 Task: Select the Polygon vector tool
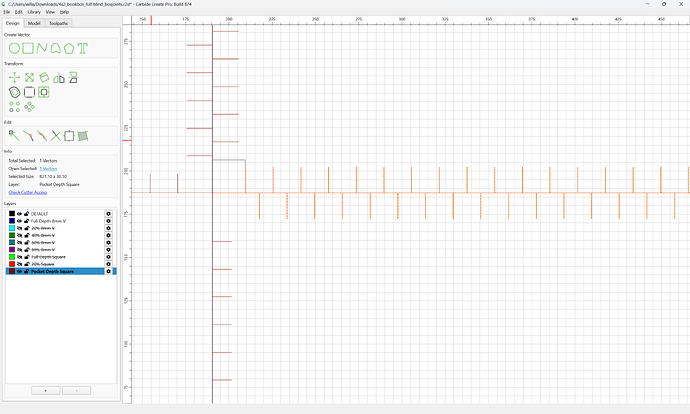point(69,48)
